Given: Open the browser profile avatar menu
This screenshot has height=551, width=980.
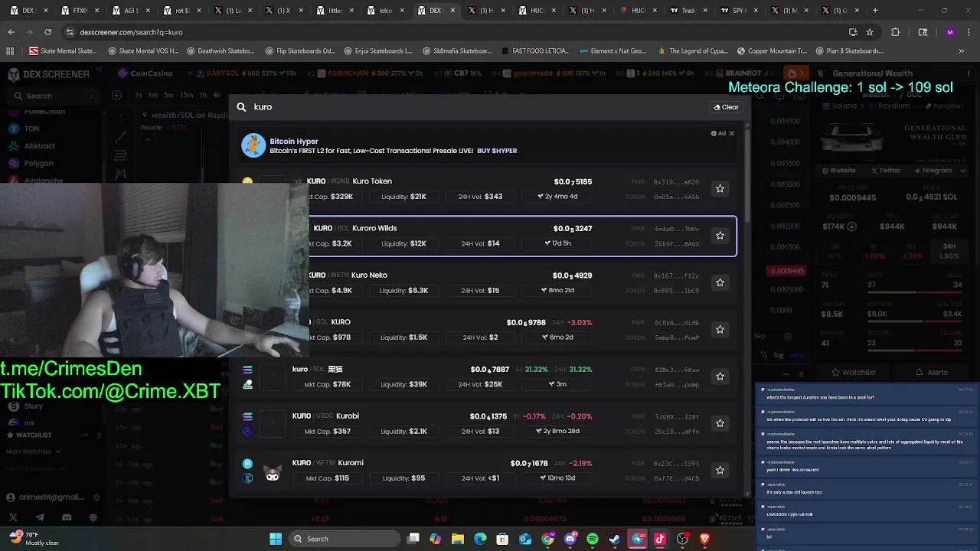Looking at the screenshot, I should (950, 32).
